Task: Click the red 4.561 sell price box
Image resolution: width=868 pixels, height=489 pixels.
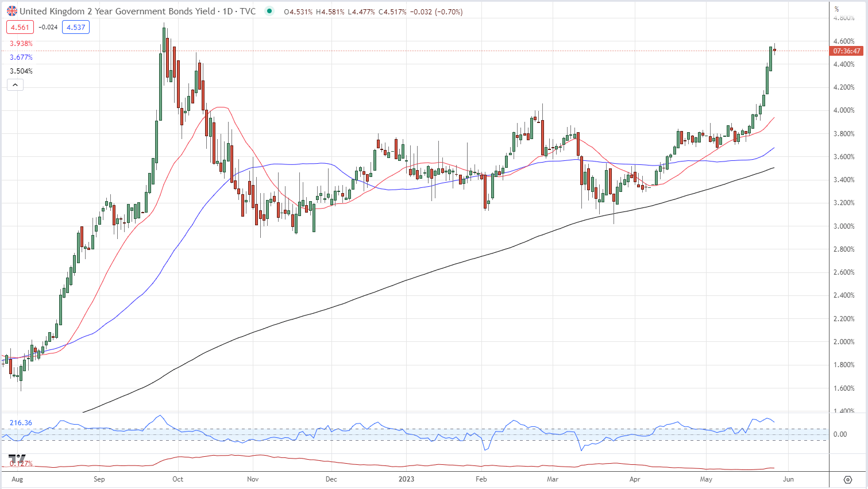Action: pyautogui.click(x=20, y=27)
